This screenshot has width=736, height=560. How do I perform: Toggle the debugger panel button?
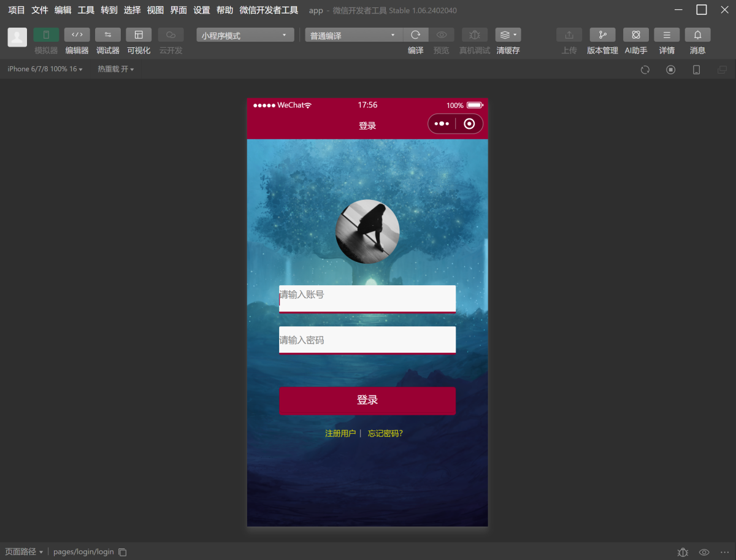click(x=108, y=35)
